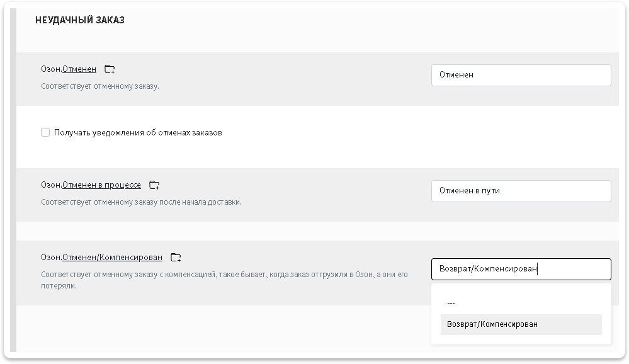Open the dropdown showing 'Отменен'

(521, 75)
